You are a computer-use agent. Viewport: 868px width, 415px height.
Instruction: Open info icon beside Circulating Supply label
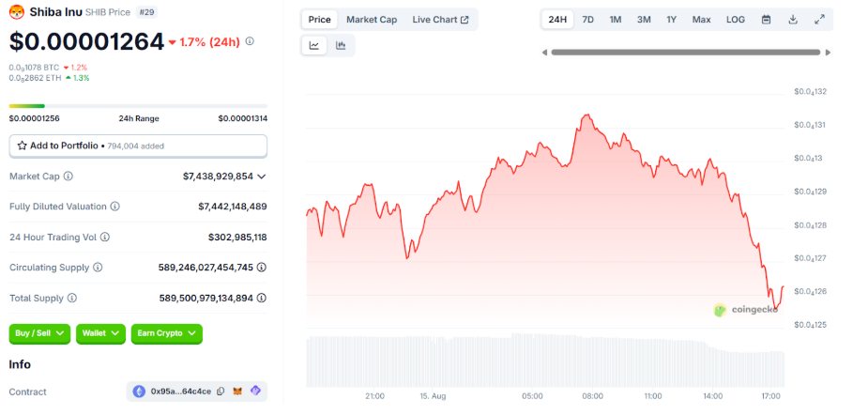98,268
